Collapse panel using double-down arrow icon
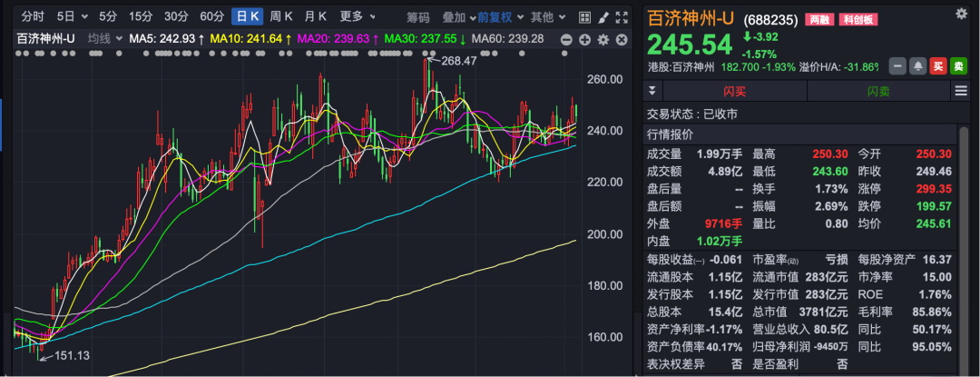980x377 pixels. pos(652,91)
